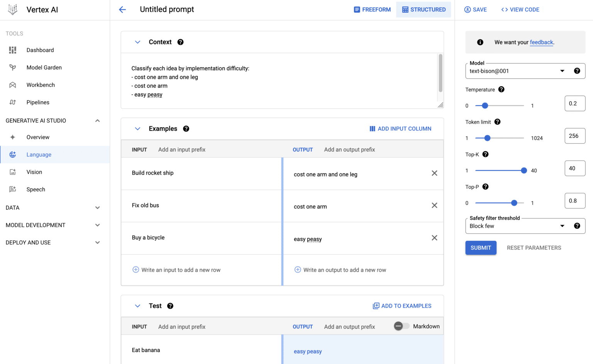
Task: Switch to the Freeform tab
Action: coord(372,10)
